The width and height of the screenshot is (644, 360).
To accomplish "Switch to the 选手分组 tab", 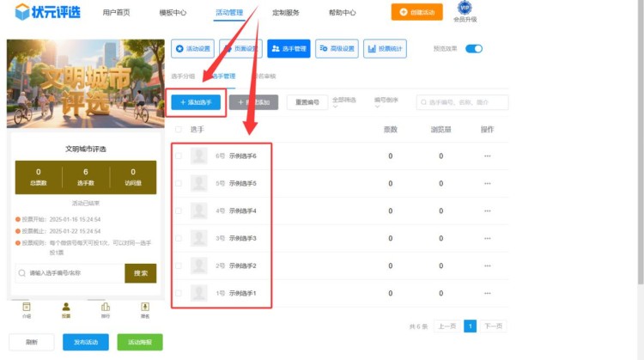I will coord(184,76).
